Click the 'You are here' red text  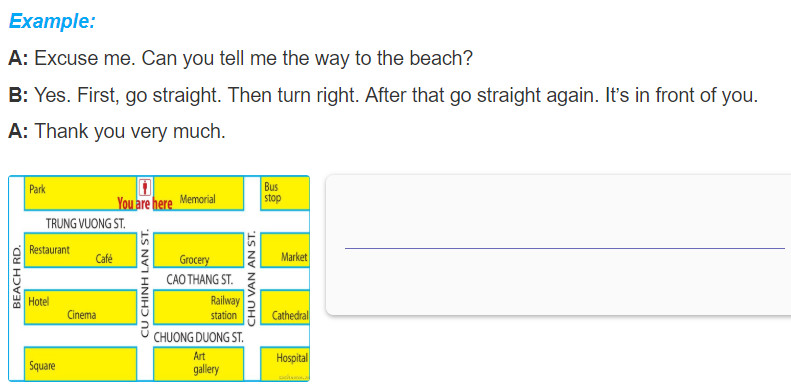(x=145, y=204)
